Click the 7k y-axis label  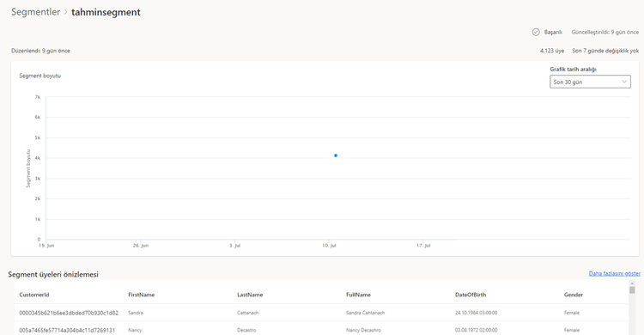coord(38,97)
